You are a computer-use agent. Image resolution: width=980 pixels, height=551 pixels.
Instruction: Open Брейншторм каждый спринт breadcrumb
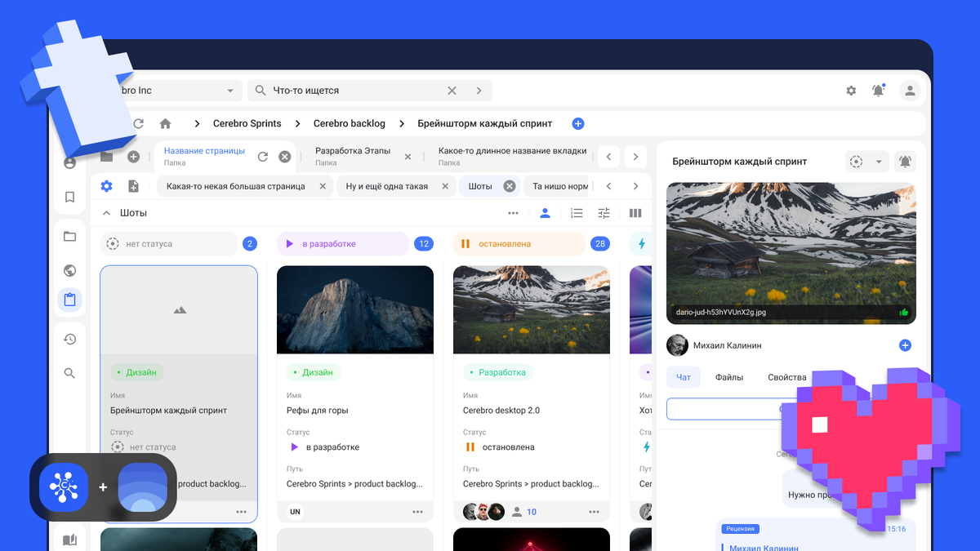point(484,124)
